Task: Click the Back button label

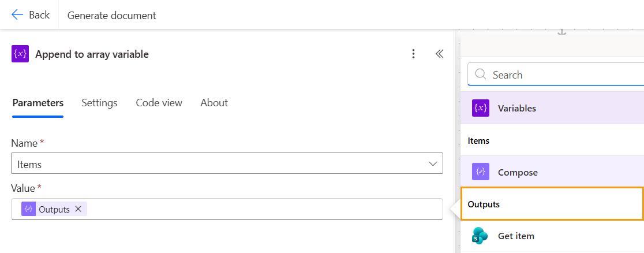Action: [x=39, y=15]
